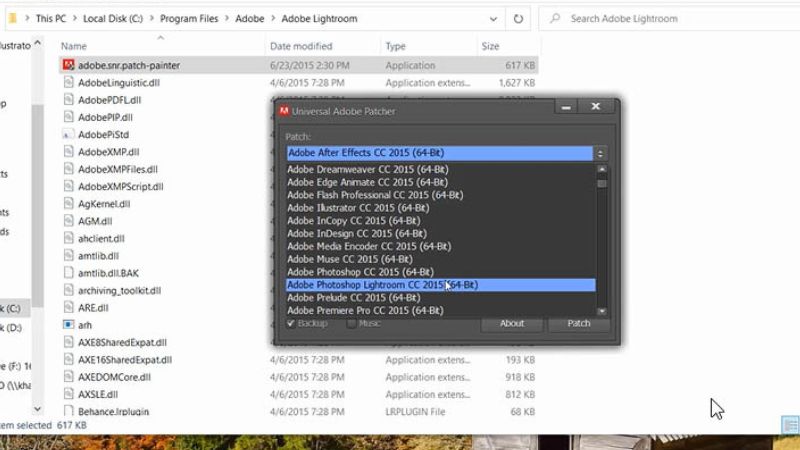Expand the chevron after Program Files

click(x=227, y=19)
